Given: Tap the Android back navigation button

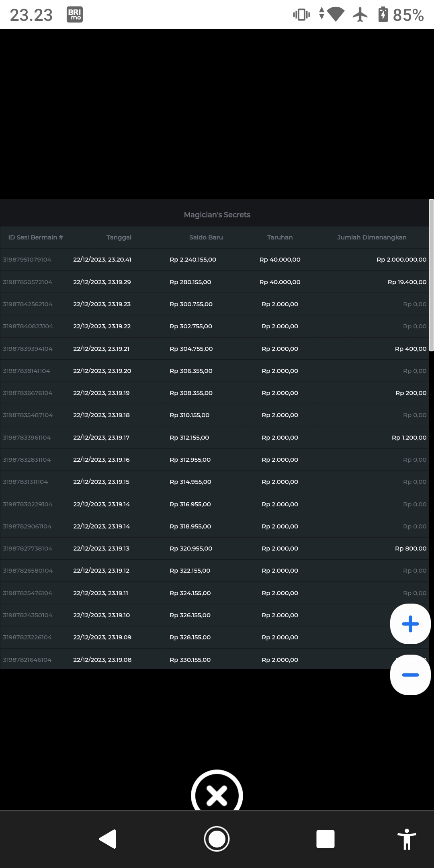Looking at the screenshot, I should (108, 839).
